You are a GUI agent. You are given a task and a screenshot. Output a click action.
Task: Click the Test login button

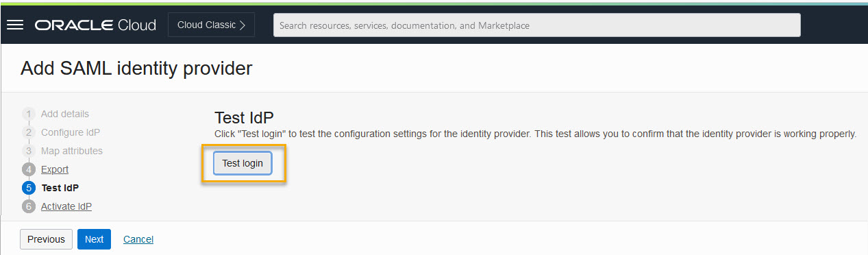point(243,163)
